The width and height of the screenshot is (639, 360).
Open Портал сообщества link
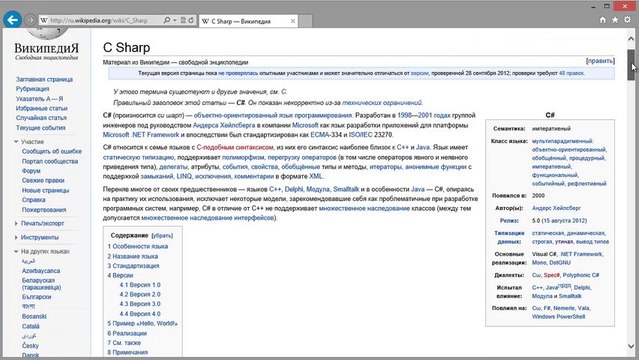pos(50,161)
